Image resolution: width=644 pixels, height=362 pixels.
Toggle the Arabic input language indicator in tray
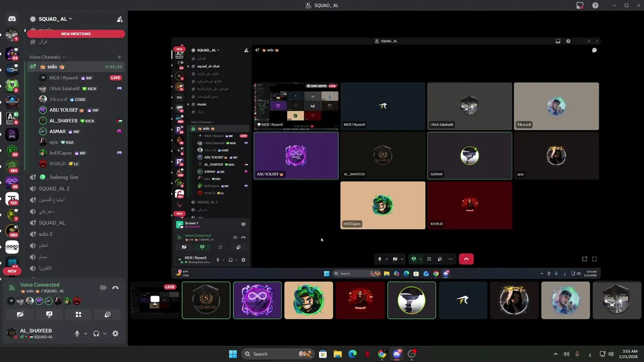click(590, 354)
